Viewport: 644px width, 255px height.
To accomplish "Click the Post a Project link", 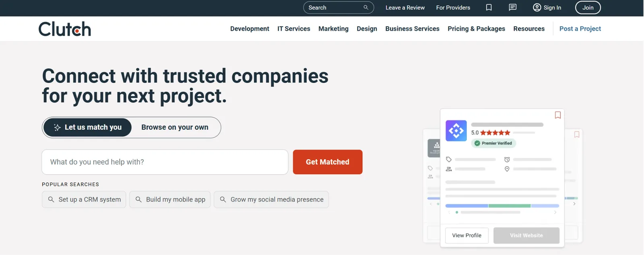I will (580, 29).
